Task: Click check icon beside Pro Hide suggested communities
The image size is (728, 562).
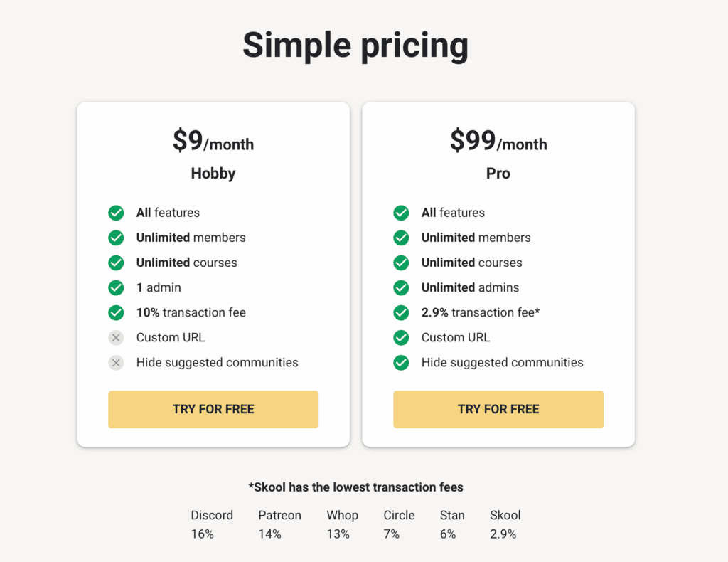Action: pos(401,363)
